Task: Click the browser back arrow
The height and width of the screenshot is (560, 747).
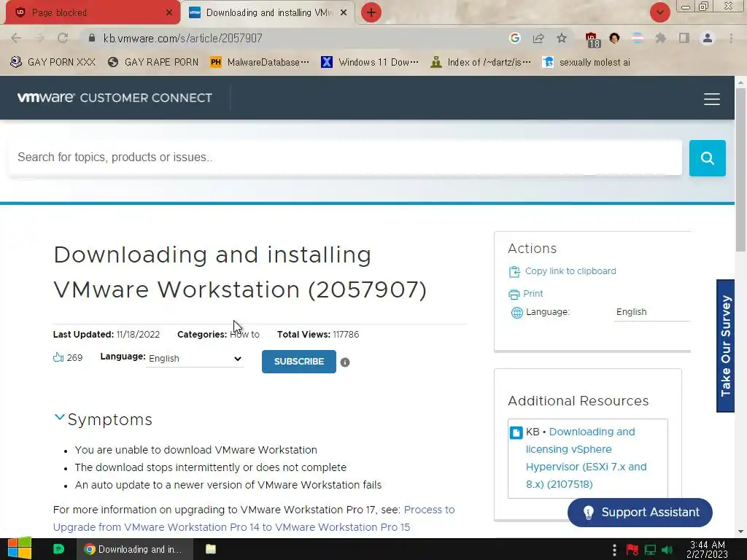Action: tap(16, 38)
